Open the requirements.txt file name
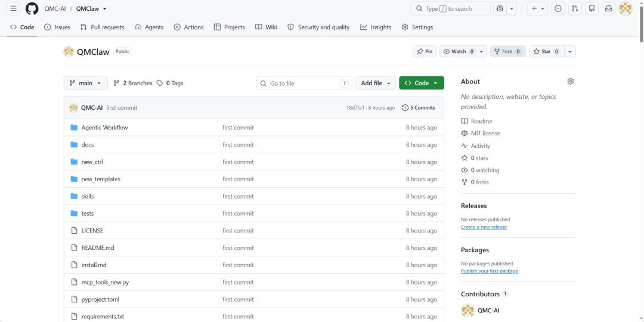 (103, 317)
